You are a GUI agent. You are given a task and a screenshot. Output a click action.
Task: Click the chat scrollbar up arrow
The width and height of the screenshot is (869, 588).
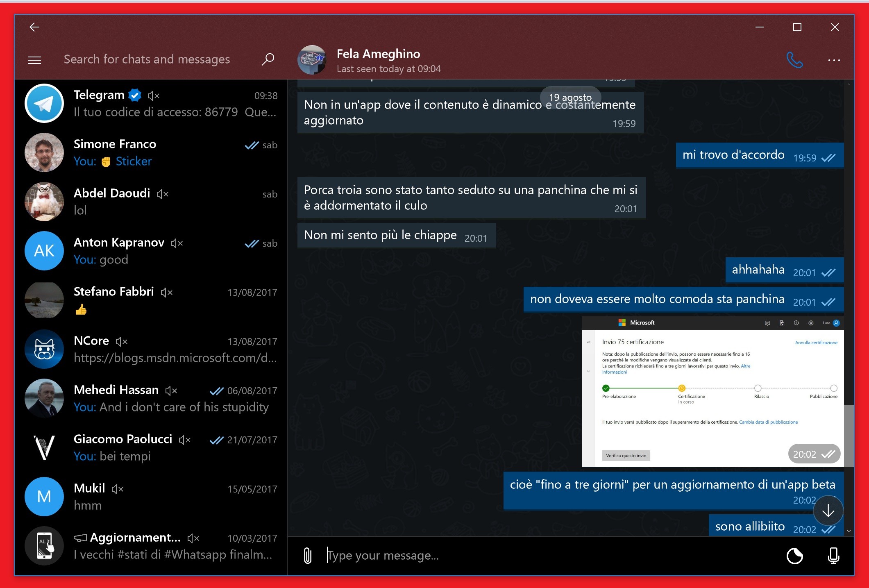coord(849,84)
